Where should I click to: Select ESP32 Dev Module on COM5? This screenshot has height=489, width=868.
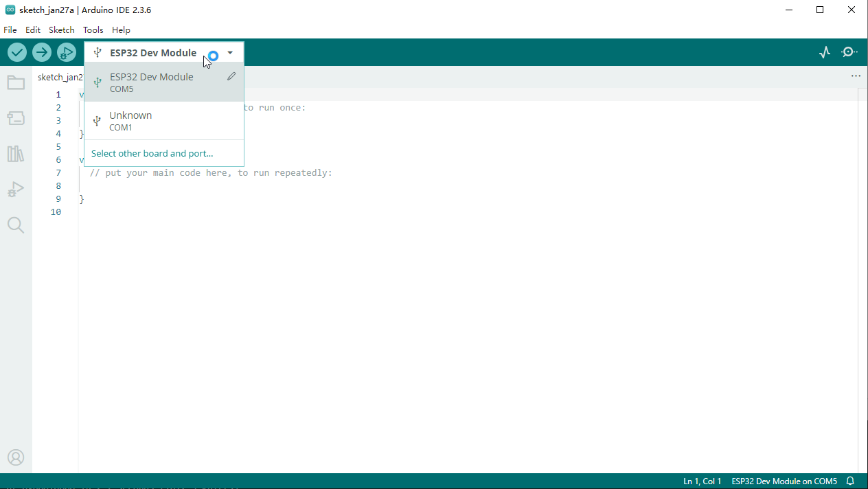pyautogui.click(x=152, y=82)
